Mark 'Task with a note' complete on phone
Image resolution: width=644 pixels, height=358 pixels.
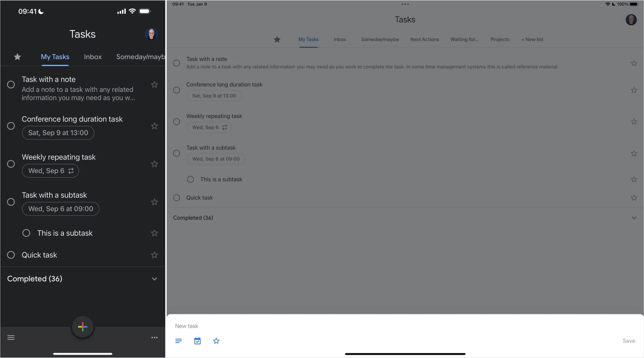[11, 85]
